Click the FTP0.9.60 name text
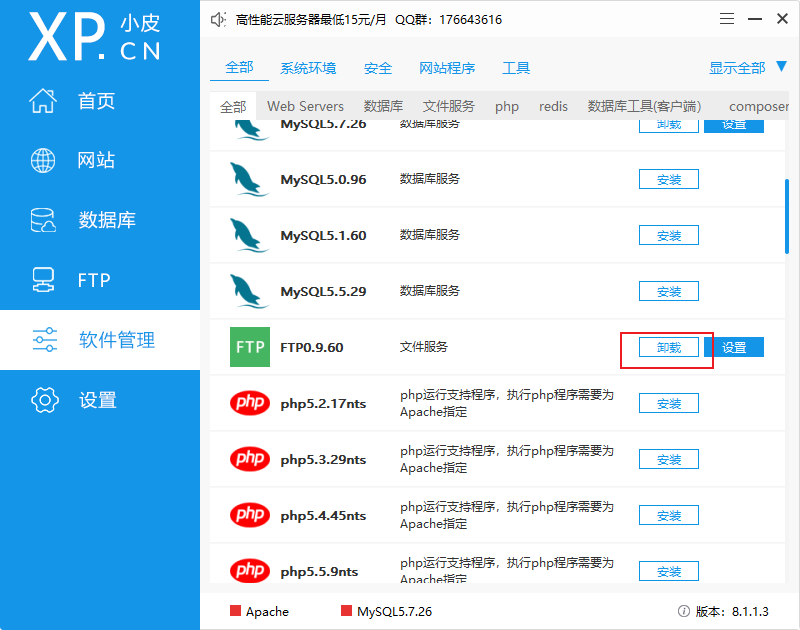The height and width of the screenshot is (630, 800). (x=312, y=347)
